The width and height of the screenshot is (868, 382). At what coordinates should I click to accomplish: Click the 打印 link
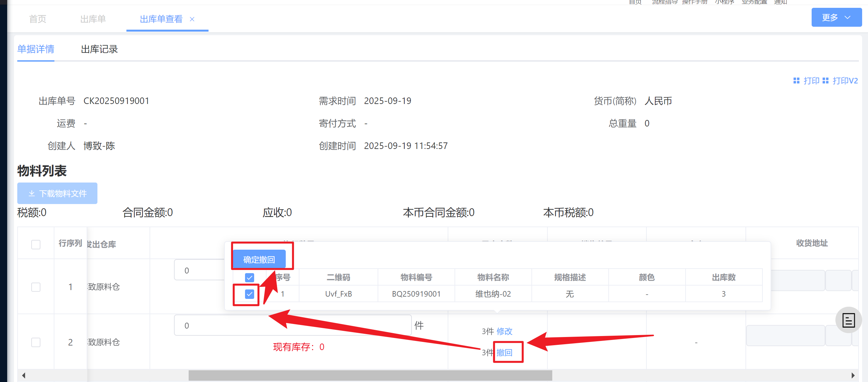[x=811, y=81]
